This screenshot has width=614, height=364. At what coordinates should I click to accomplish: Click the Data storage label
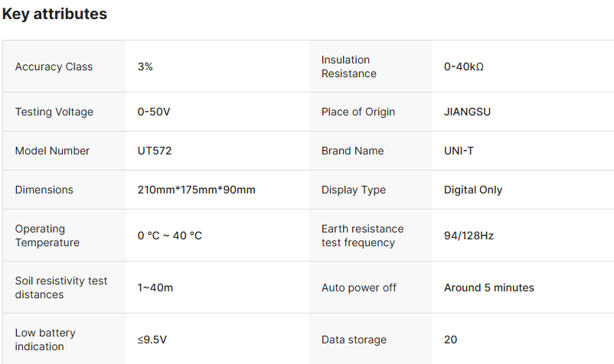pyautogui.click(x=354, y=340)
